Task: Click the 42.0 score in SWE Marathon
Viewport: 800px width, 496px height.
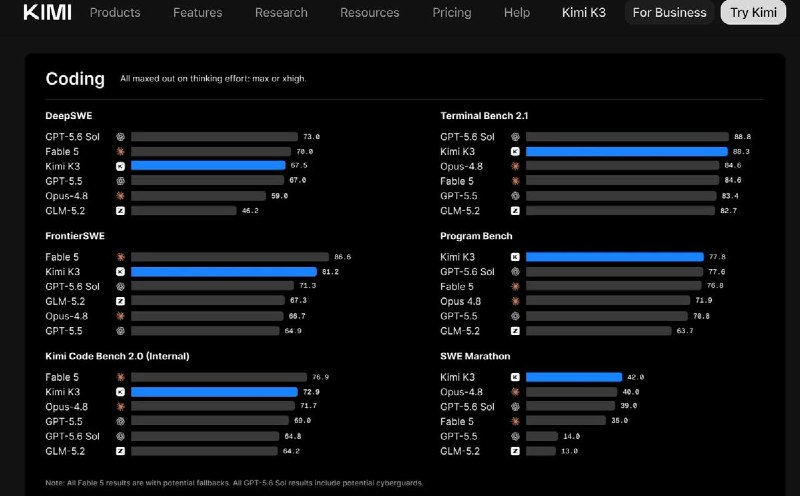Action: pyautogui.click(x=635, y=378)
